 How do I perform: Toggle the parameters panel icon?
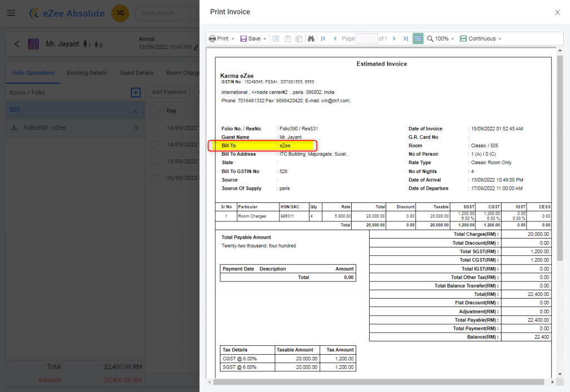[x=288, y=38]
